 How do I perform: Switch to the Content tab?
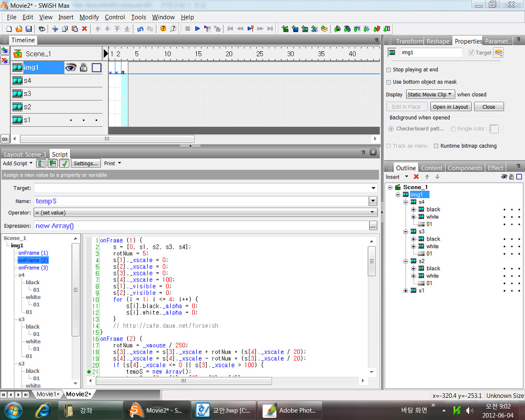click(432, 168)
